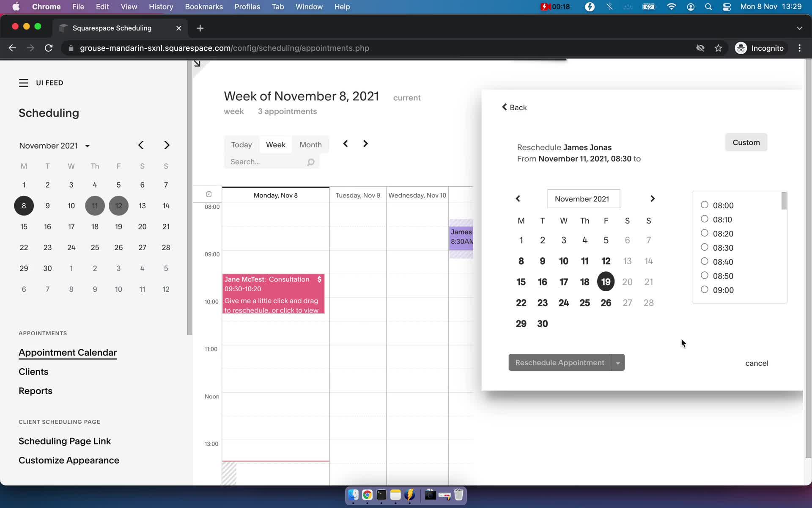Bookmark this page with star icon

click(x=718, y=48)
